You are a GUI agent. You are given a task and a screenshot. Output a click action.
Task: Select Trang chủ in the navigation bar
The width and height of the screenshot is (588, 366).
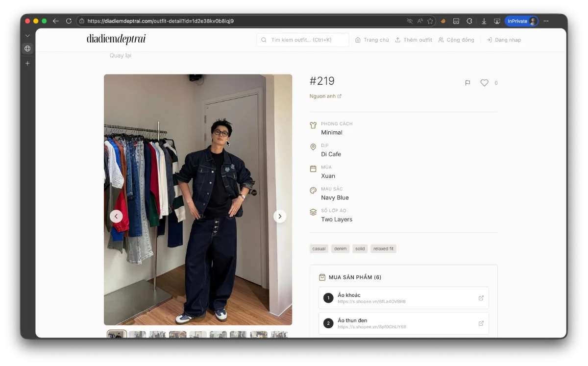pos(372,40)
